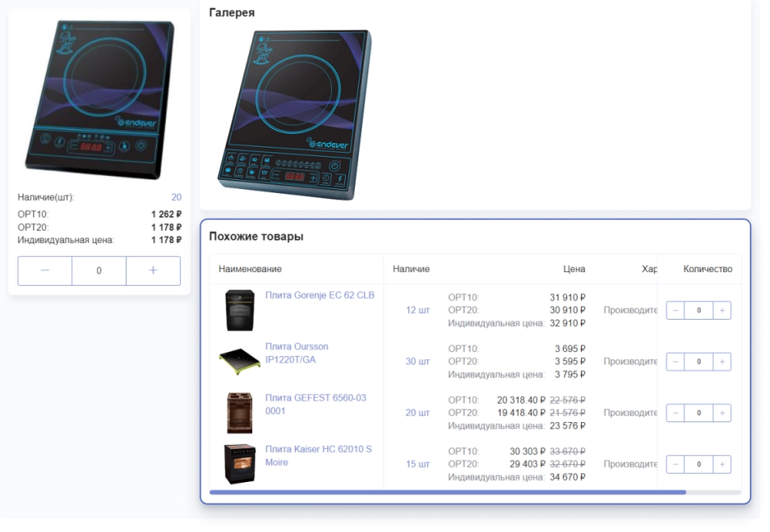Click the minus button in the GEFEST row

675,413
